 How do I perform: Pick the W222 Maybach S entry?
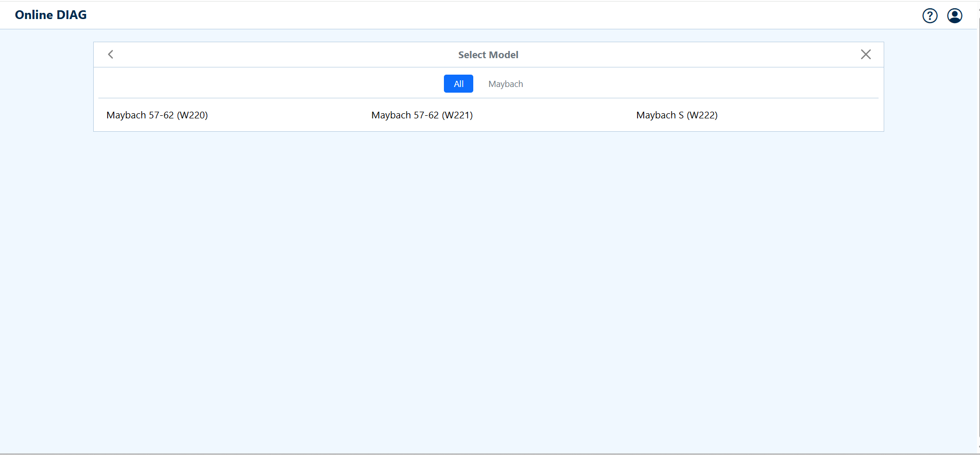(677, 115)
